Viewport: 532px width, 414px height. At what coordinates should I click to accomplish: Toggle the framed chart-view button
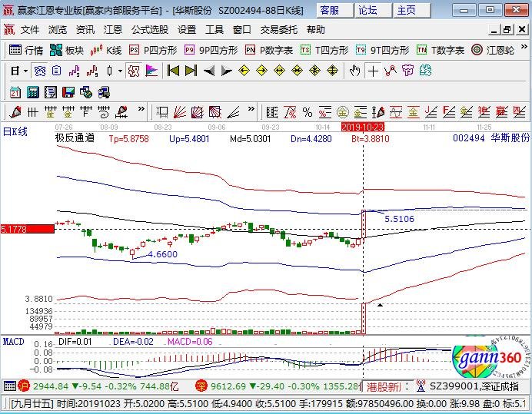(x=39, y=71)
